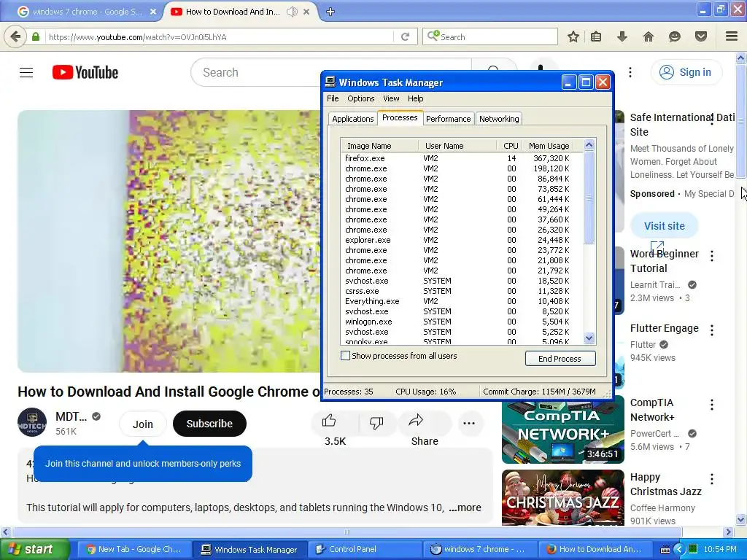Open the chat smiley icon in Firefox toolbar
This screenshot has height=560, width=747.
[x=674, y=36]
